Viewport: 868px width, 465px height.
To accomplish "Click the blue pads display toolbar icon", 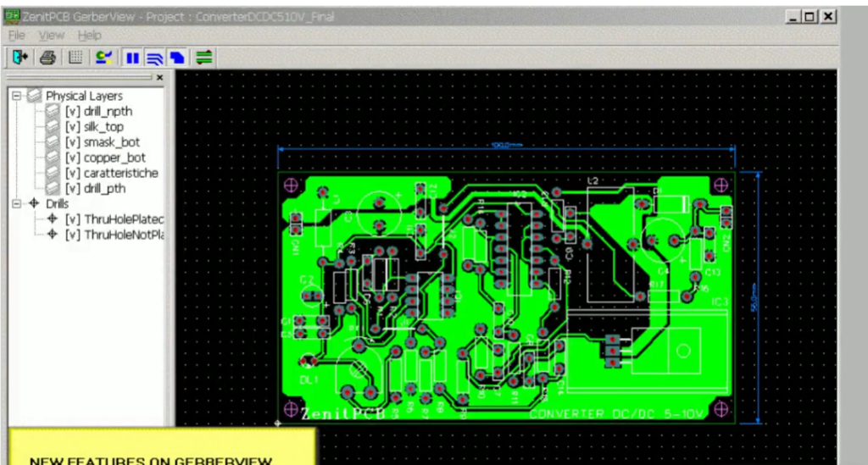I will (x=132, y=58).
